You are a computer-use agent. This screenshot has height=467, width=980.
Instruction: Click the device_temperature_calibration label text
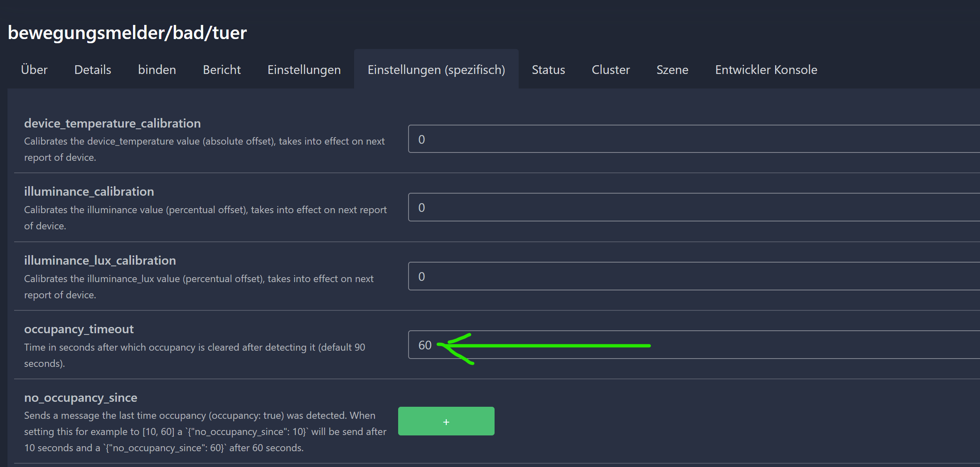pyautogui.click(x=112, y=123)
